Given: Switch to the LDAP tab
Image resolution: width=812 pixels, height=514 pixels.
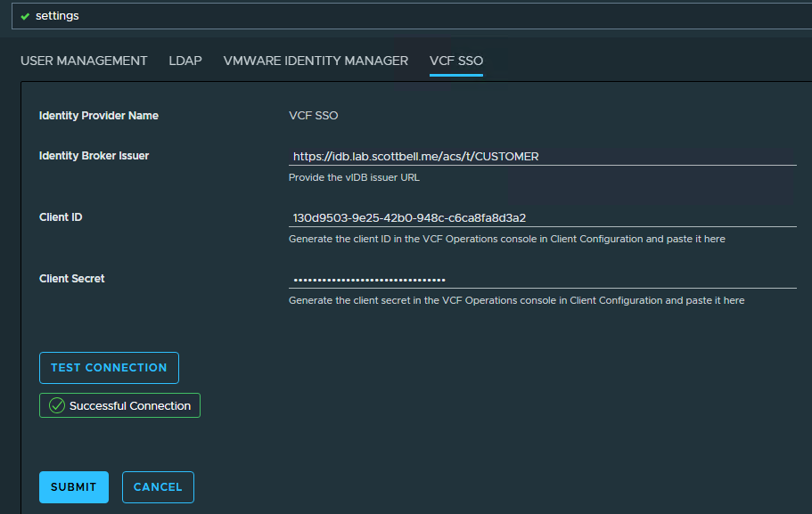Looking at the screenshot, I should click(185, 61).
